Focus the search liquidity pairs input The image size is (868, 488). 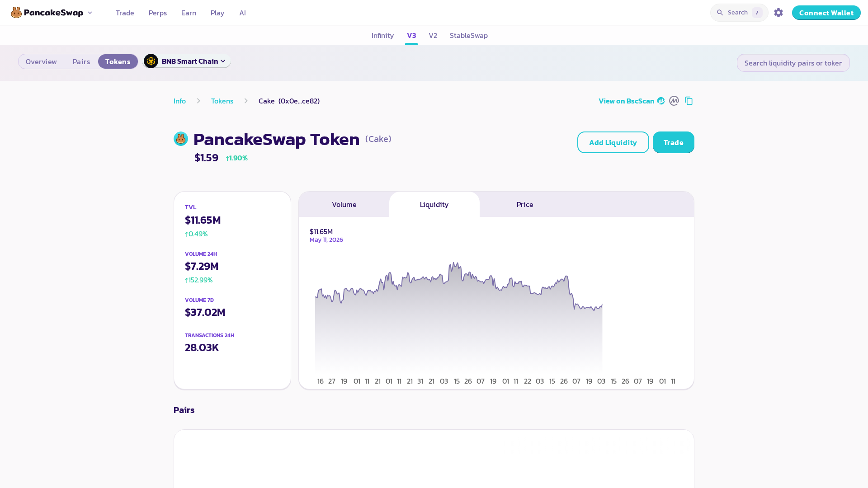point(793,63)
